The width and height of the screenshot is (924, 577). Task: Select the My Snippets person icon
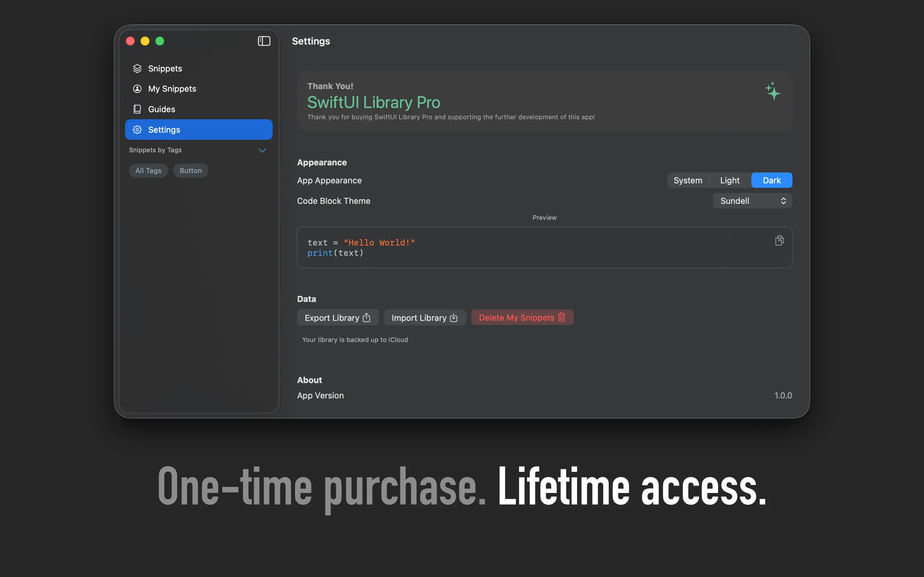pyautogui.click(x=137, y=88)
